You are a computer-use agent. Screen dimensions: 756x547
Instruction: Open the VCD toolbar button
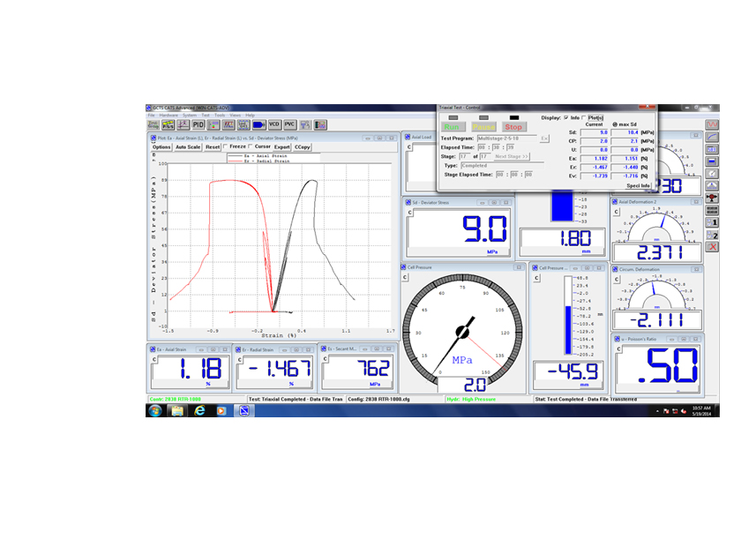[274, 125]
